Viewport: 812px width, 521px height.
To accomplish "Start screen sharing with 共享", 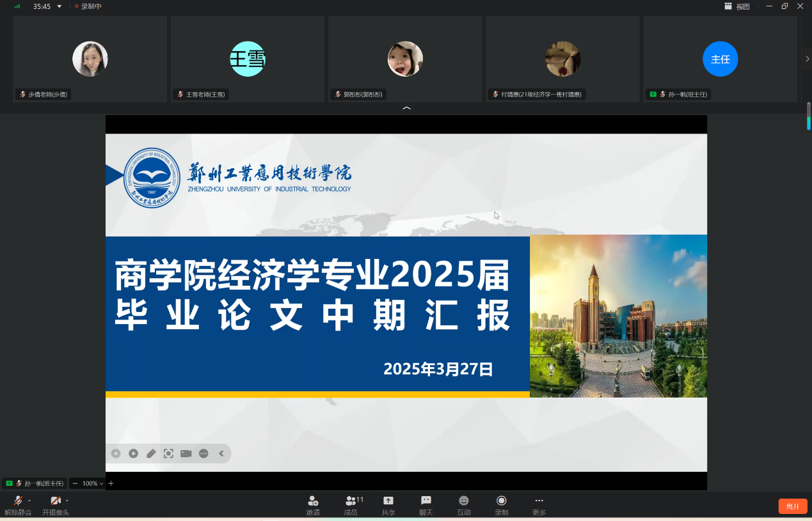I will tap(388, 505).
